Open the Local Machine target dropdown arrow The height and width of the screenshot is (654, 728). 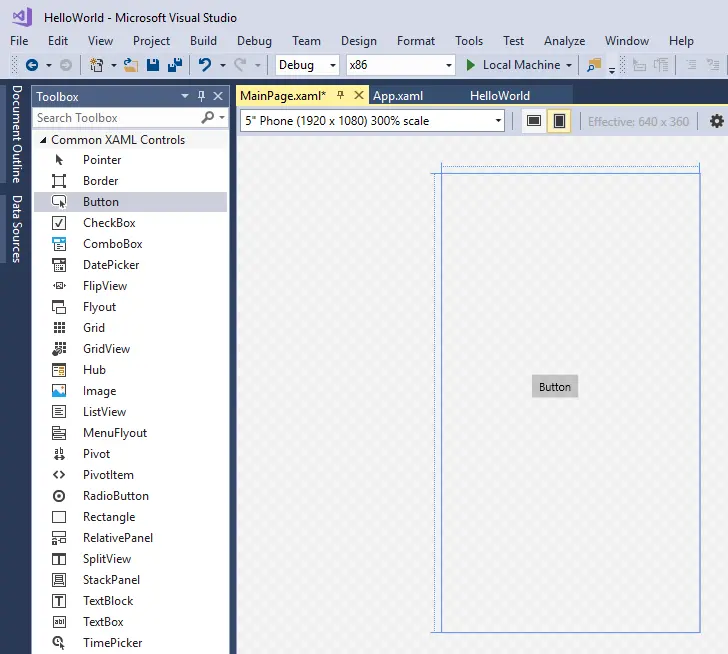click(569, 65)
